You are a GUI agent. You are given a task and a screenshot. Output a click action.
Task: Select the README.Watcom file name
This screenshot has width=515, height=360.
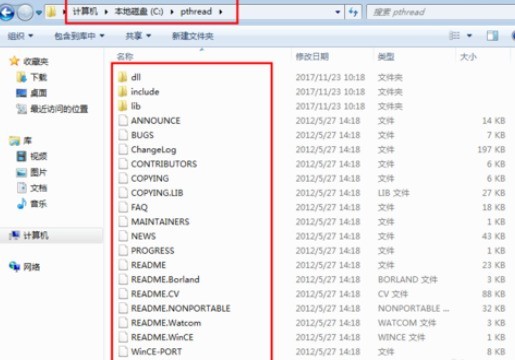click(x=166, y=323)
